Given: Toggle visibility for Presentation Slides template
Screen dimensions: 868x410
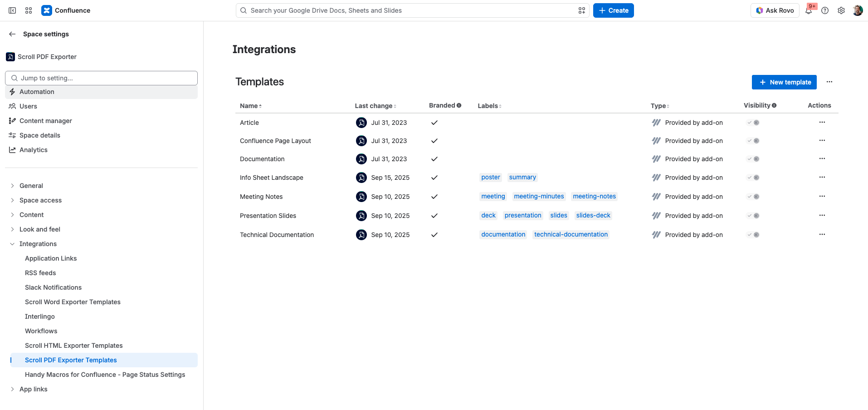Looking at the screenshot, I should point(753,216).
